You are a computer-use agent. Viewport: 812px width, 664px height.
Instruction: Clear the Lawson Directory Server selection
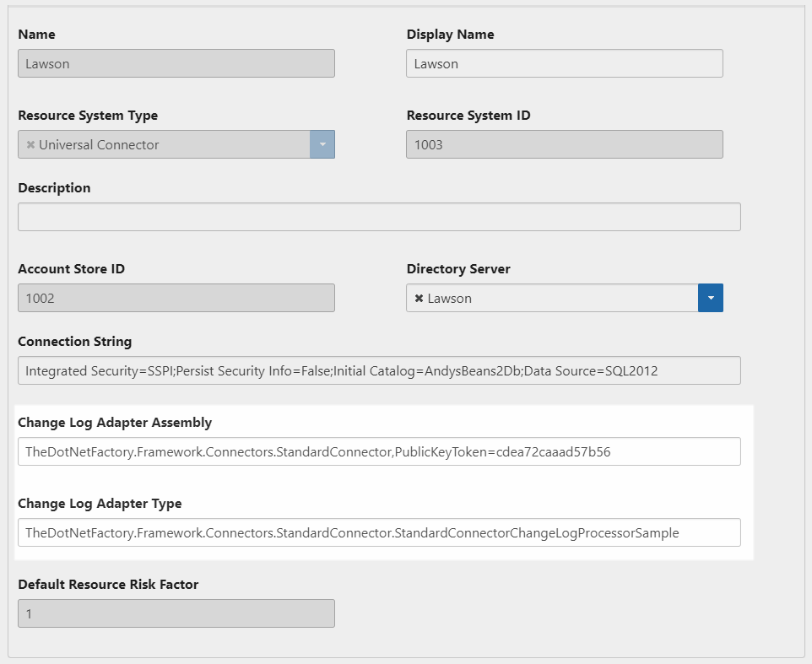coord(419,299)
